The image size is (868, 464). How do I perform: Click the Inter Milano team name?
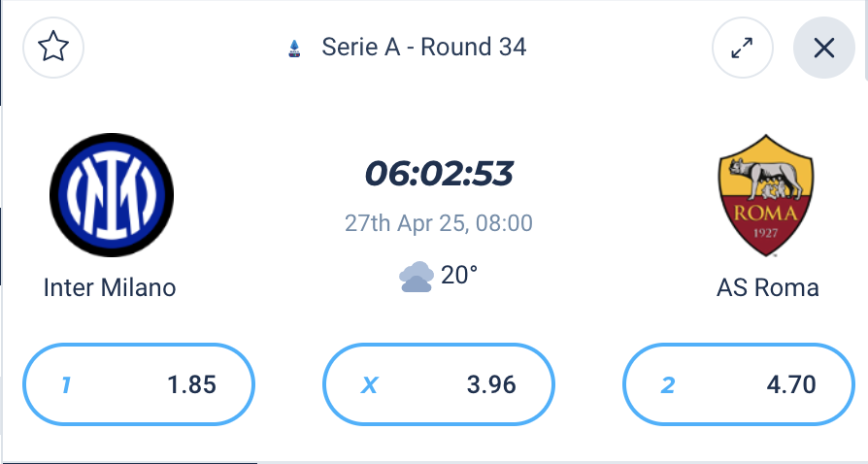pos(110,288)
